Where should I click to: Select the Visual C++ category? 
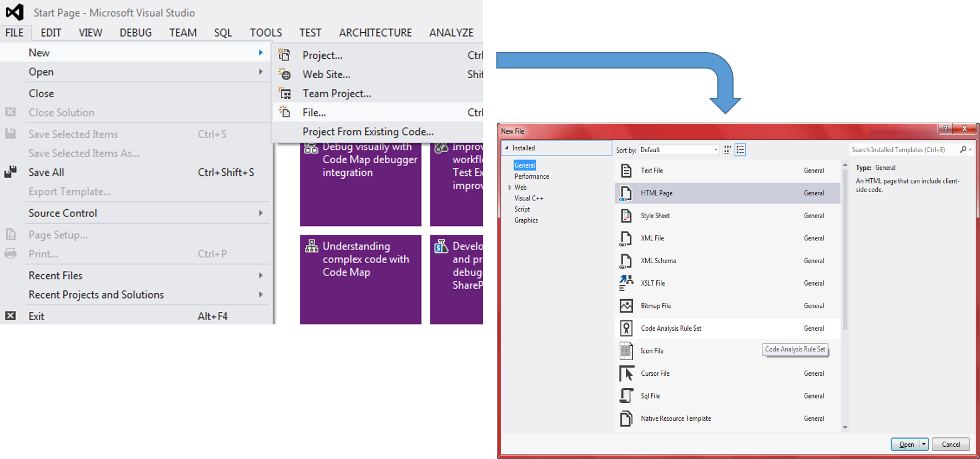pos(529,198)
